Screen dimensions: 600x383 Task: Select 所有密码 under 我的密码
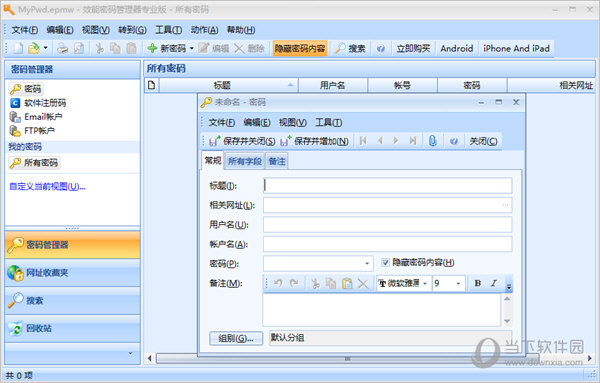click(x=34, y=163)
